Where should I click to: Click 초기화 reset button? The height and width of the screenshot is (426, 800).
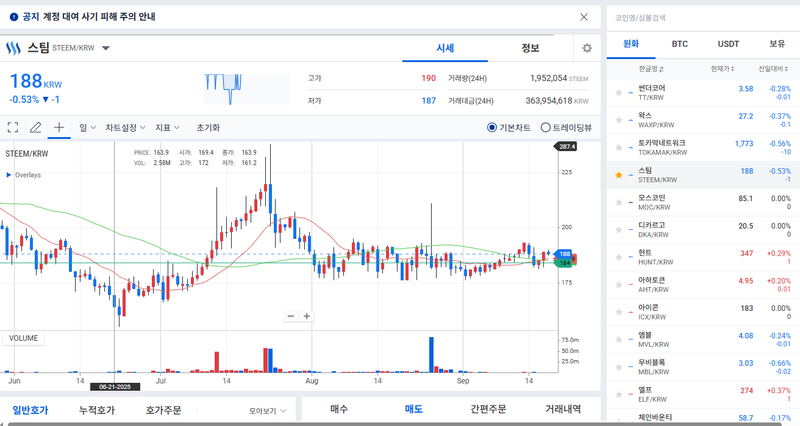pos(208,128)
